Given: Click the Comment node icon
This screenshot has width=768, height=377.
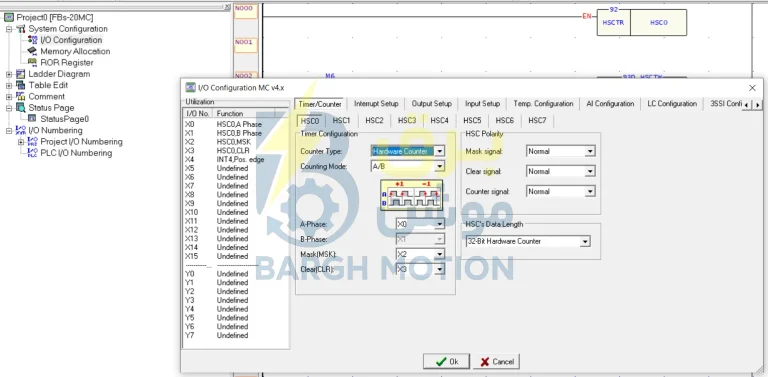Looking at the screenshot, I should pos(21,96).
